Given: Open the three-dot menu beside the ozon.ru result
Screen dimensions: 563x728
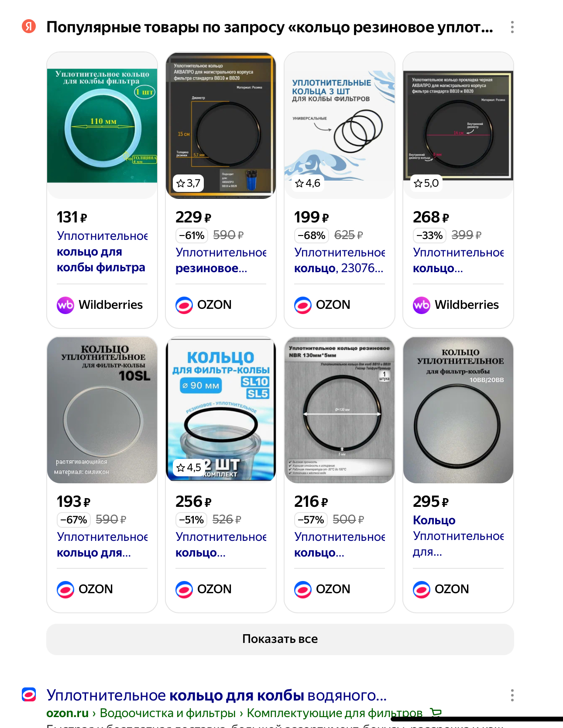Looking at the screenshot, I should click(x=512, y=695).
